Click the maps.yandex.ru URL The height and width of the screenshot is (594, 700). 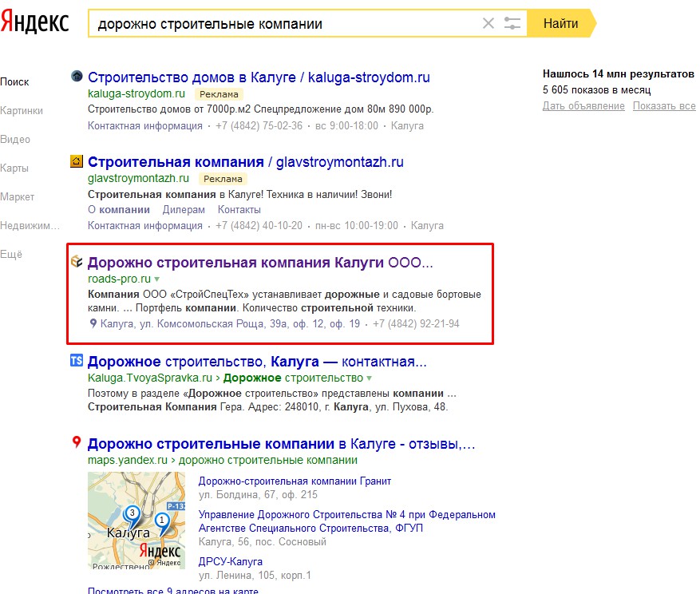(x=128, y=460)
